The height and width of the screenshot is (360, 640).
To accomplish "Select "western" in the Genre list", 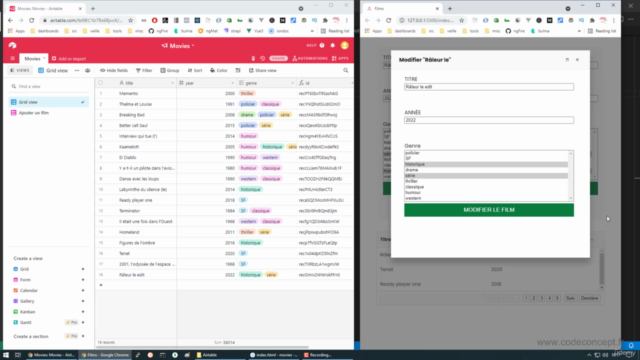I will coord(486,198).
